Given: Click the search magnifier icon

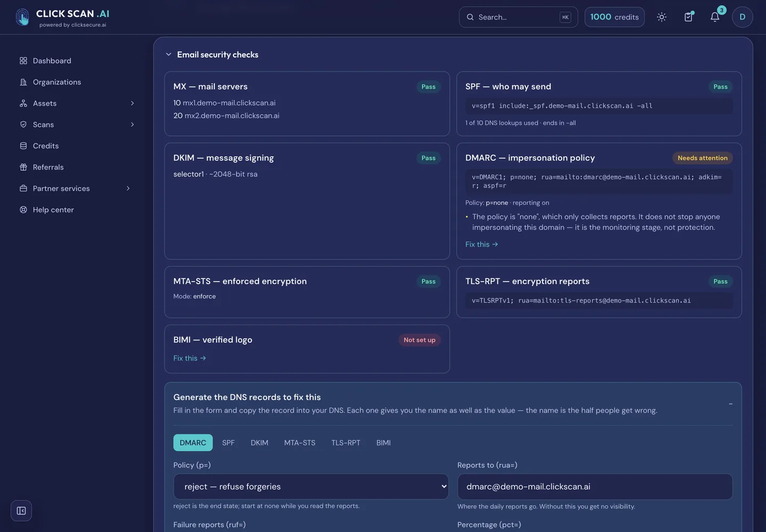Looking at the screenshot, I should point(470,17).
